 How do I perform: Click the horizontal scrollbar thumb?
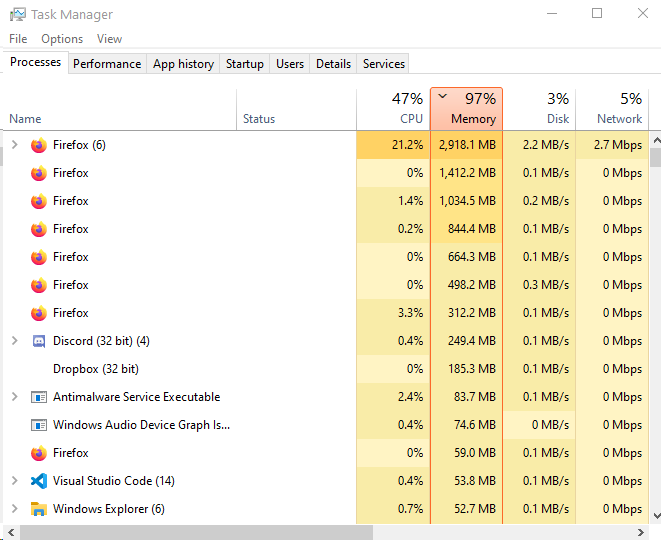tap(196, 532)
